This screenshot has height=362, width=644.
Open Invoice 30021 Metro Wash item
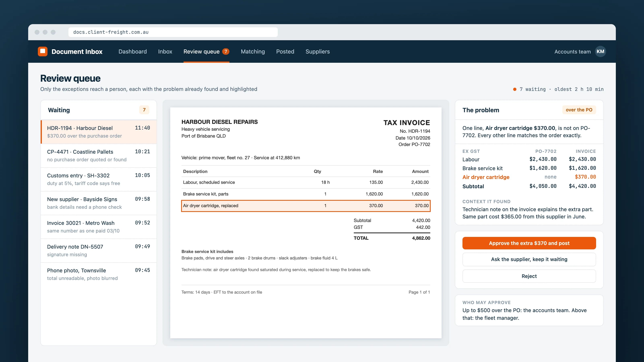tap(98, 227)
